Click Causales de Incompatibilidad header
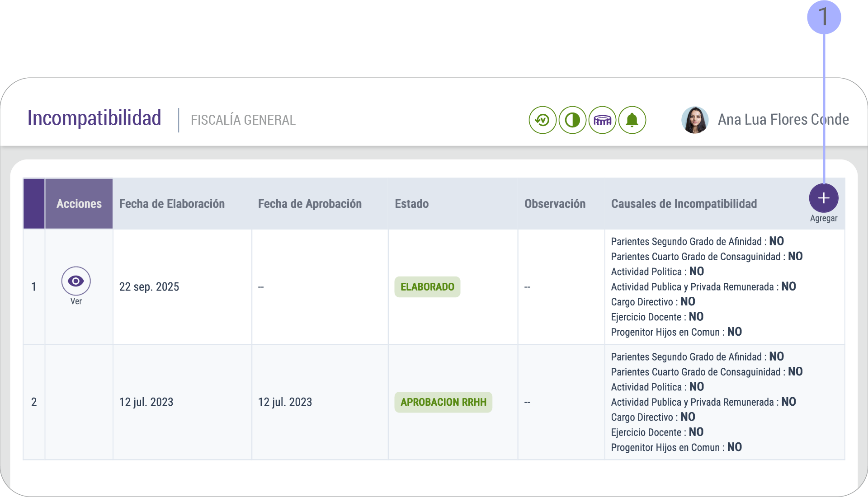 click(x=684, y=204)
